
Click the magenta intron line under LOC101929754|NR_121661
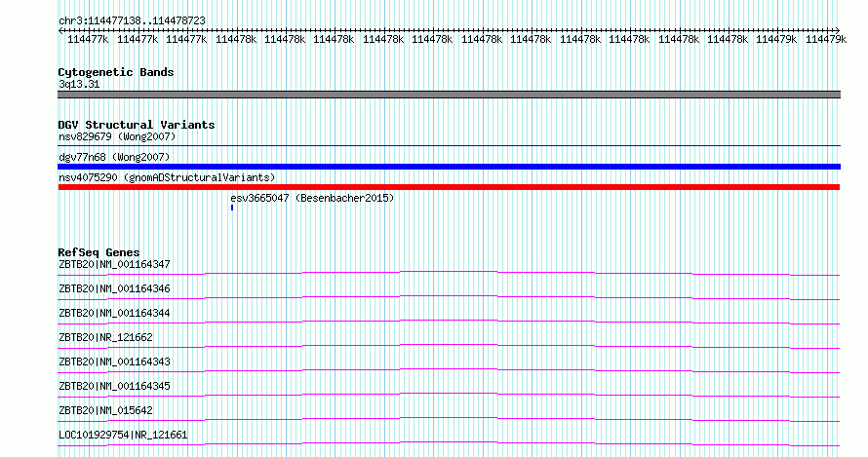click(x=449, y=442)
